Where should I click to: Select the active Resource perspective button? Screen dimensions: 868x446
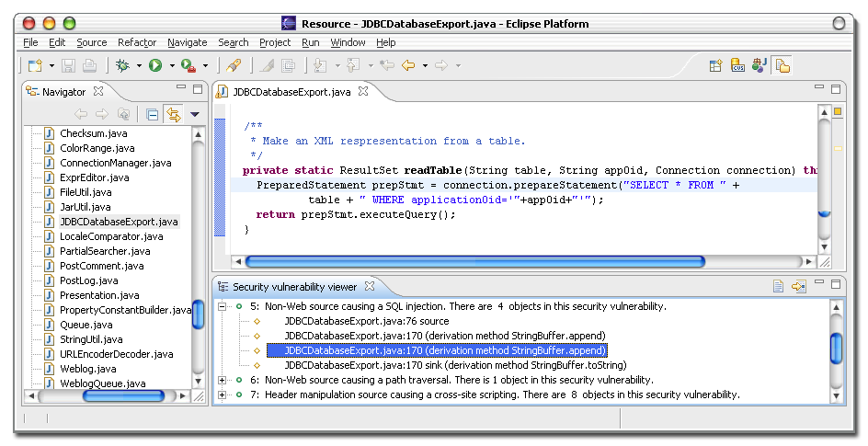click(x=782, y=65)
